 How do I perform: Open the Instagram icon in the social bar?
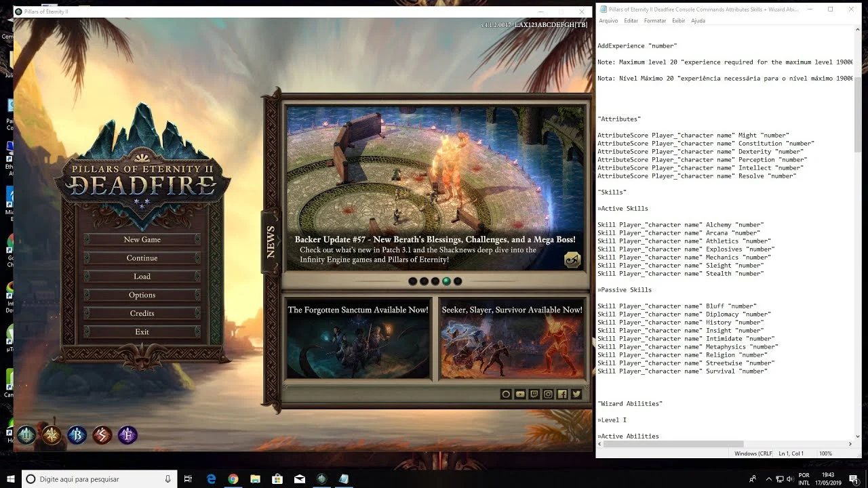pyautogui.click(x=548, y=394)
